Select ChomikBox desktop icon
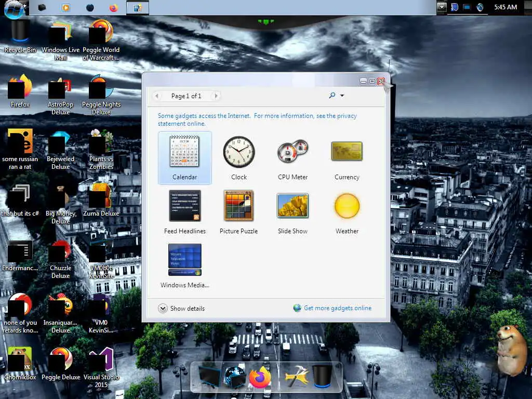This screenshot has width=532, height=399. 20,364
